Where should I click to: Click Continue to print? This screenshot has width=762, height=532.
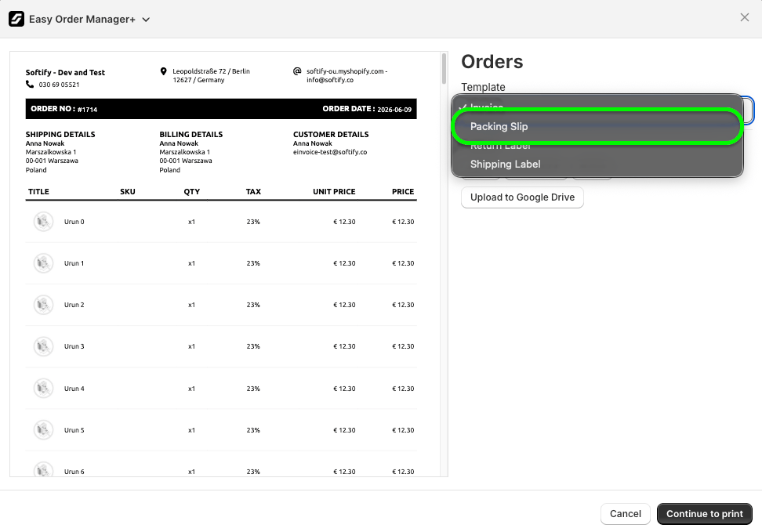coord(705,513)
